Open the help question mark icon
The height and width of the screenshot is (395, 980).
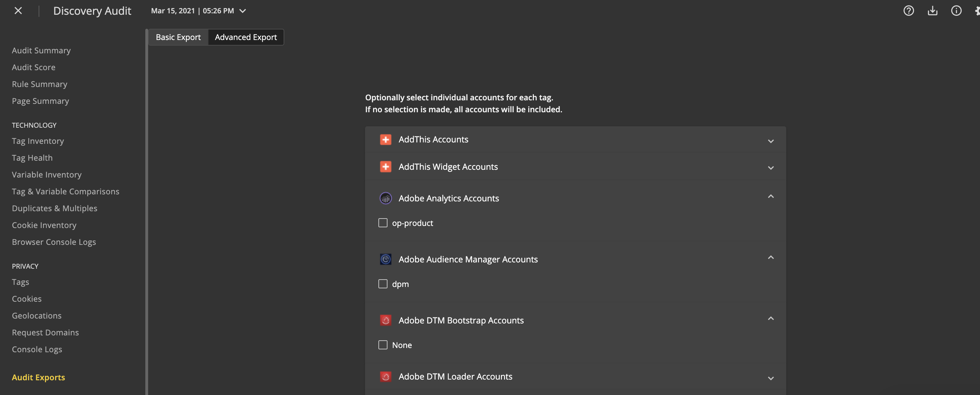click(908, 11)
